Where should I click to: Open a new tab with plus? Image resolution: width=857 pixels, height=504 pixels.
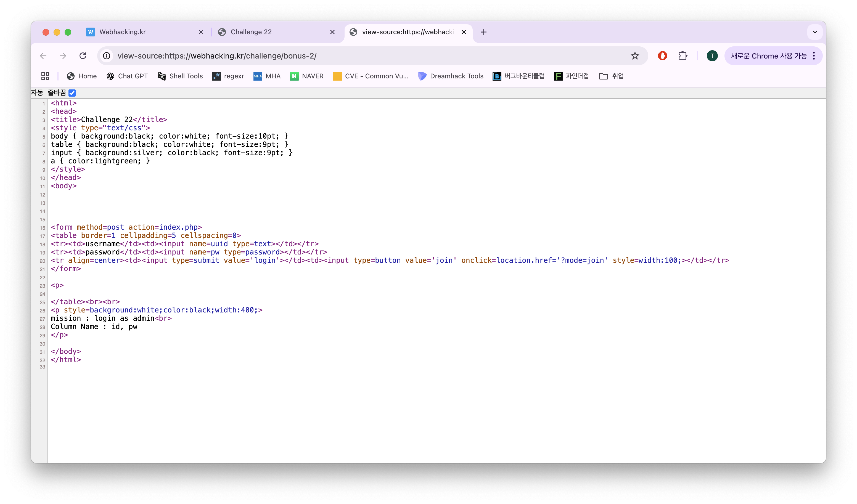(x=483, y=32)
